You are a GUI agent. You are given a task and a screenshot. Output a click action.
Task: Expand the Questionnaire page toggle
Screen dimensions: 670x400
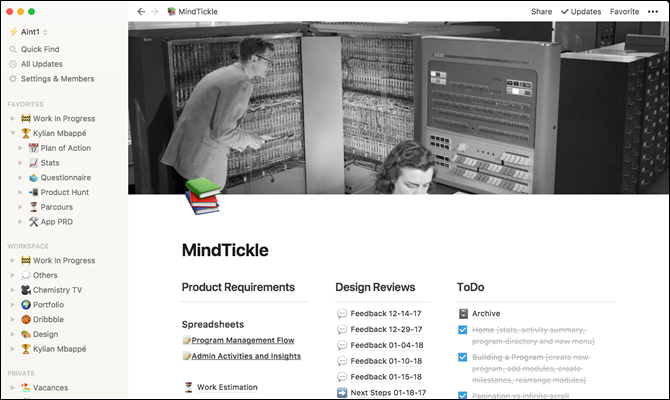pos(20,177)
